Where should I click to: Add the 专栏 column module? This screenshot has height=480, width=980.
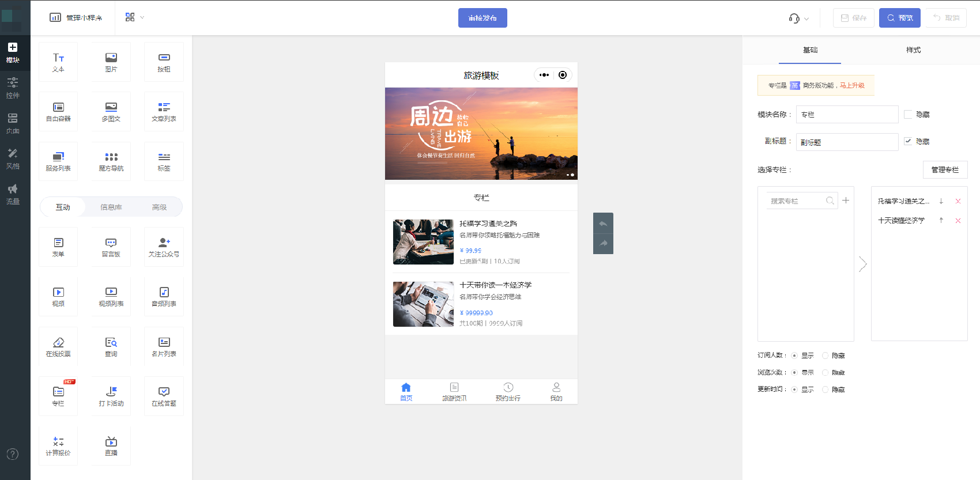tap(58, 396)
